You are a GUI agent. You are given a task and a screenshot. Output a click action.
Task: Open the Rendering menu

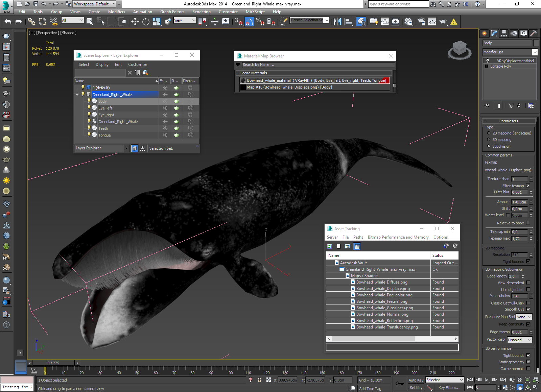click(x=201, y=12)
